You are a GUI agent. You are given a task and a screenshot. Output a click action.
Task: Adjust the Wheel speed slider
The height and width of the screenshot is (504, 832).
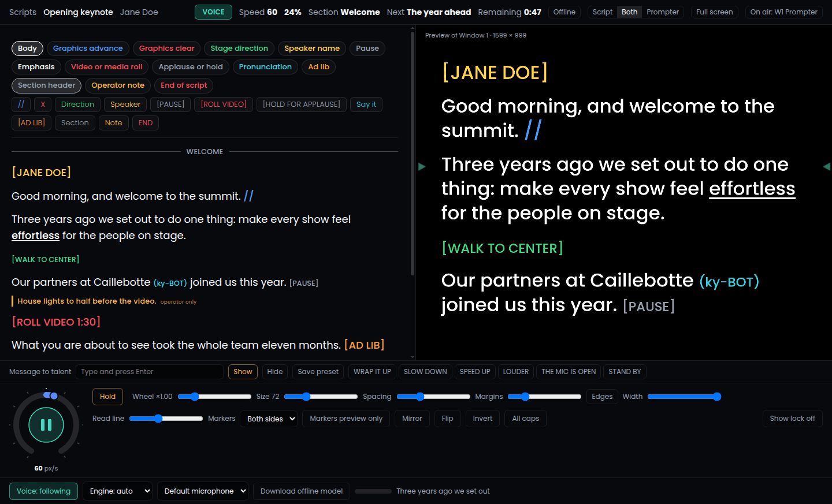(214, 397)
